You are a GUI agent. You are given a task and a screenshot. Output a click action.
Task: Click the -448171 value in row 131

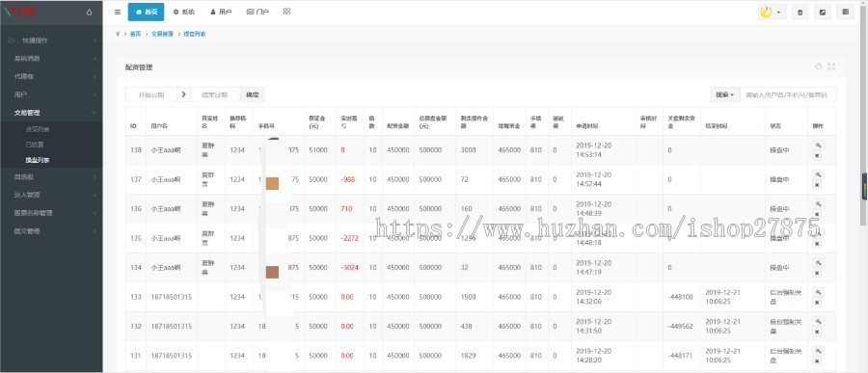click(680, 356)
